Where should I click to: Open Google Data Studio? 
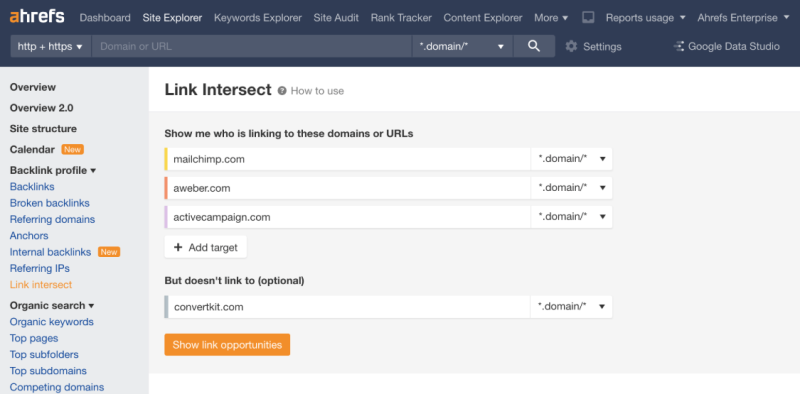[x=727, y=46]
